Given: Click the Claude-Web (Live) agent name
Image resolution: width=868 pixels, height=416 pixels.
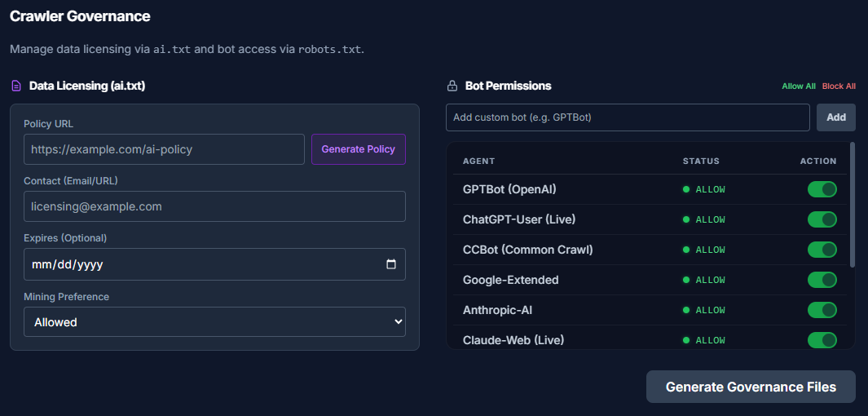Looking at the screenshot, I should (513, 339).
